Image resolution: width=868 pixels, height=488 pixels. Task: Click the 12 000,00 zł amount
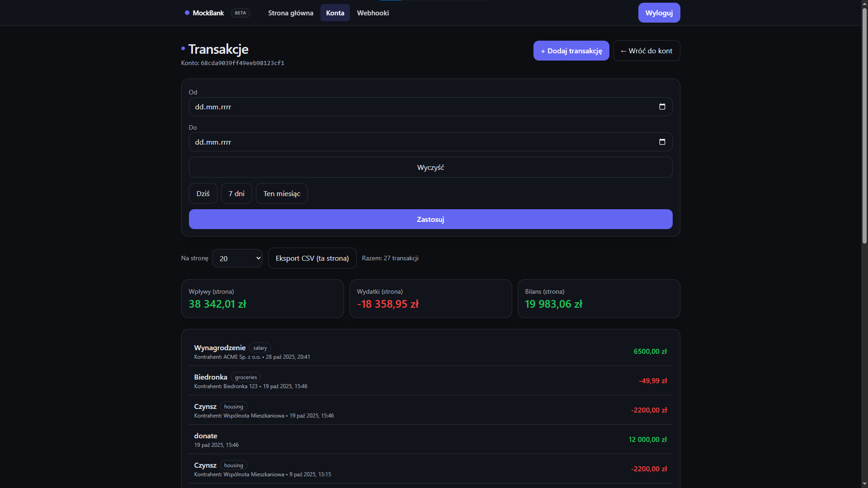pos(647,440)
